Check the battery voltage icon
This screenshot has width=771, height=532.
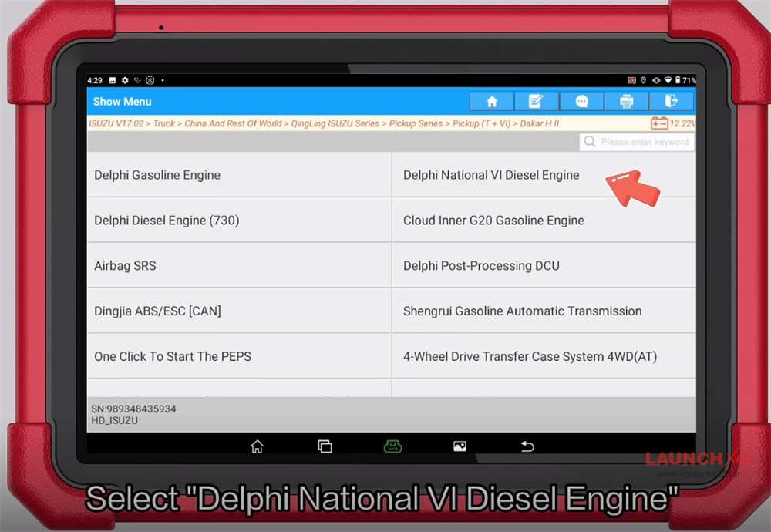(x=659, y=123)
